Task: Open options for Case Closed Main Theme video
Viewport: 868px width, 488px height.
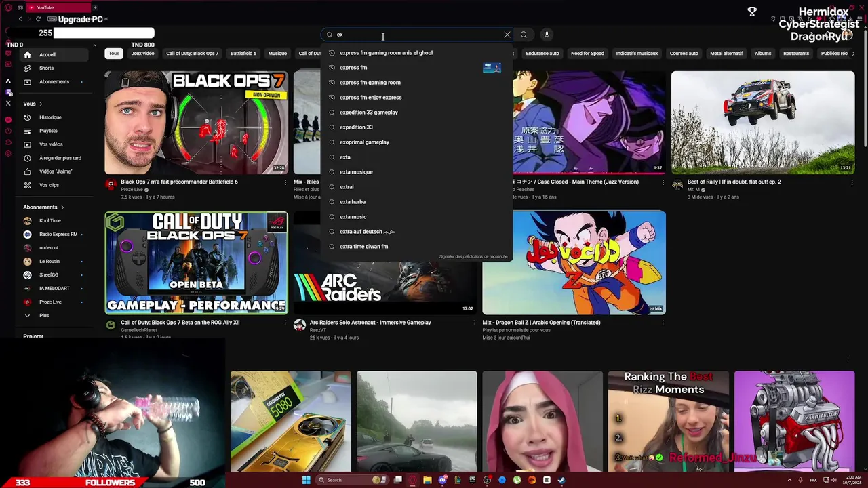Action: tap(663, 182)
